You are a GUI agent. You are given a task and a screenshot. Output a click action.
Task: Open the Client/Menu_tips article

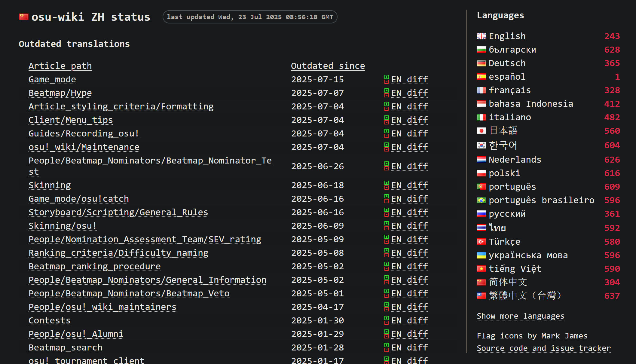click(71, 120)
